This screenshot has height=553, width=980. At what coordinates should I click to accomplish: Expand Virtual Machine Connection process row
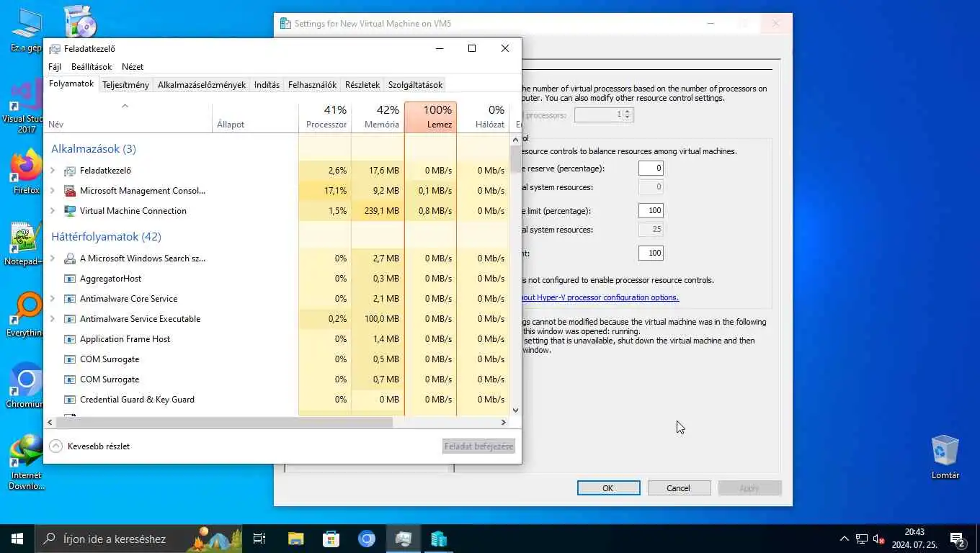click(x=53, y=211)
